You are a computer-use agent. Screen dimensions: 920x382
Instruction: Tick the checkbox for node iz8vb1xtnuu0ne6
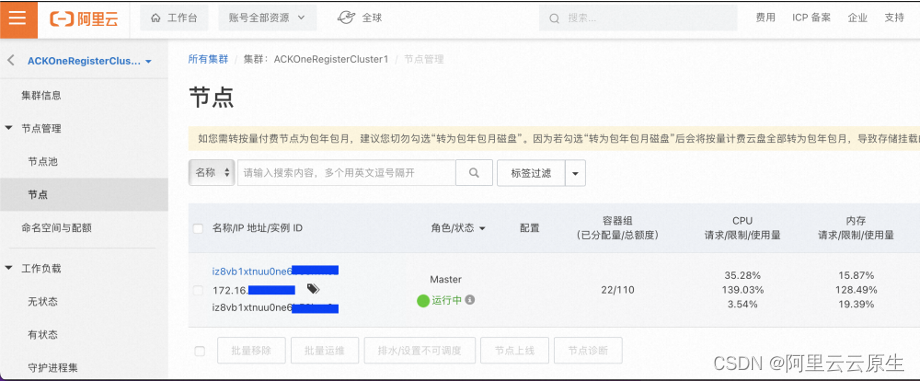pos(198,290)
